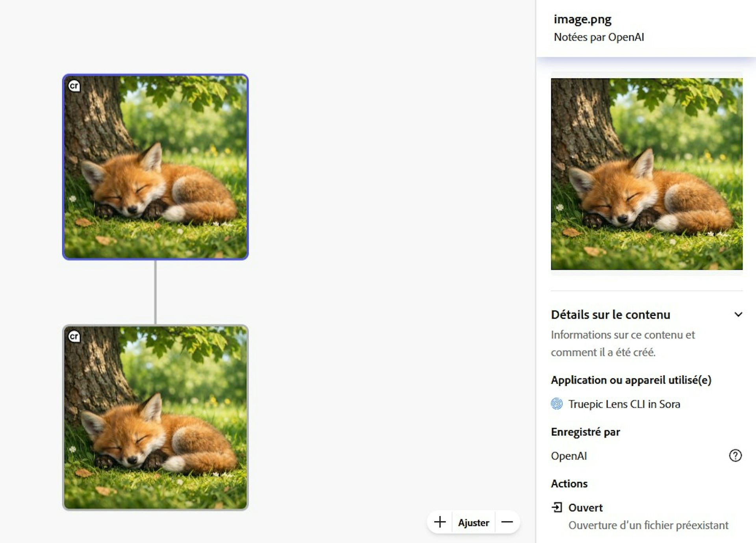This screenshot has height=543, width=756.
Task: Click the CR badge on the selected top thumbnail
Action: point(74,86)
